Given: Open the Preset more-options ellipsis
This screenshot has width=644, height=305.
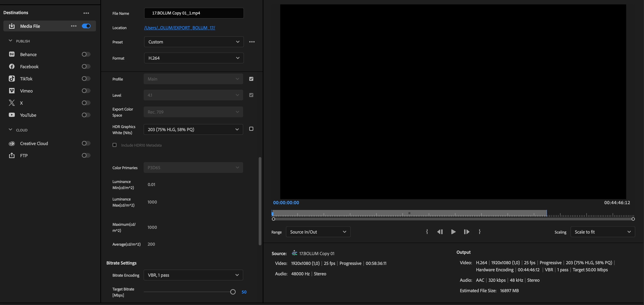Looking at the screenshot, I should (x=252, y=42).
